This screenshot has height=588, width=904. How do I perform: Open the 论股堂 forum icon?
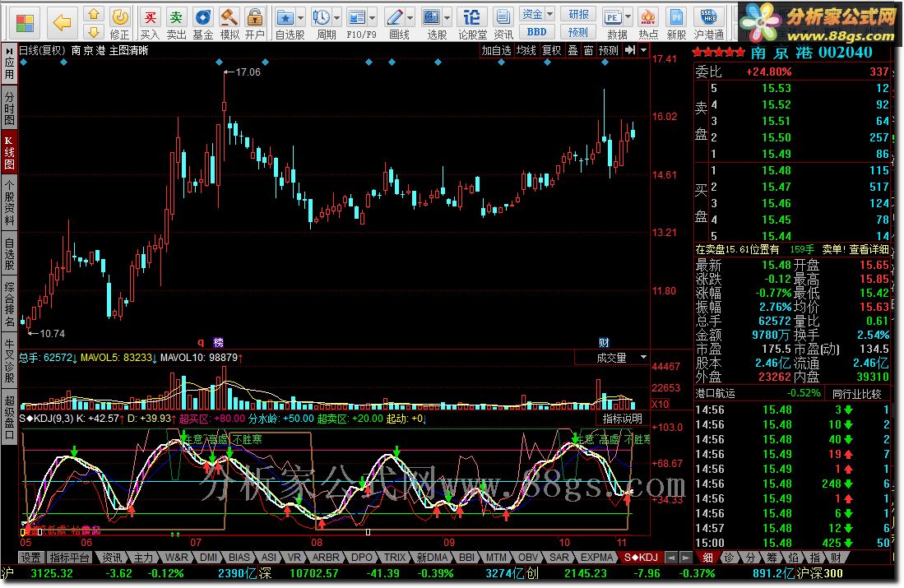[472, 24]
